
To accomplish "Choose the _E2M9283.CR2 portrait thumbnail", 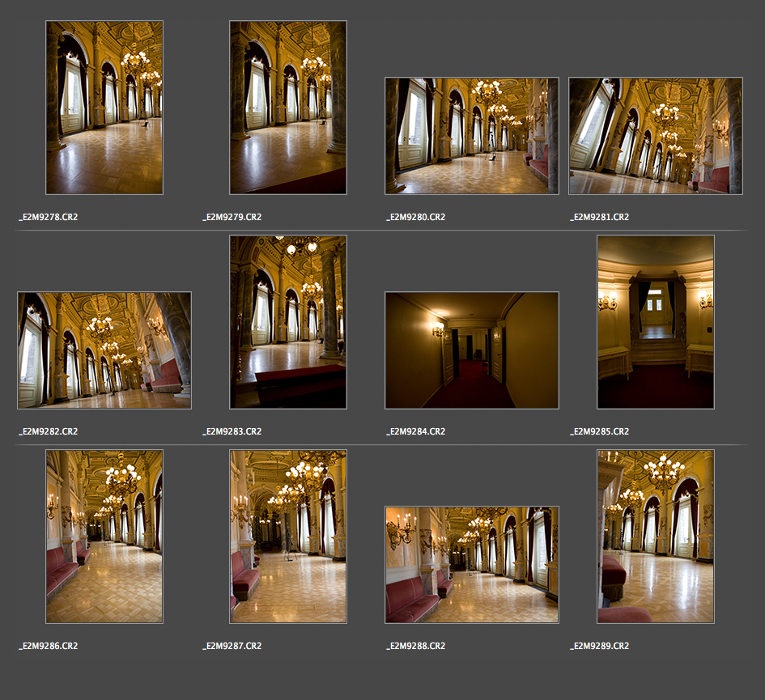I will (x=288, y=322).
